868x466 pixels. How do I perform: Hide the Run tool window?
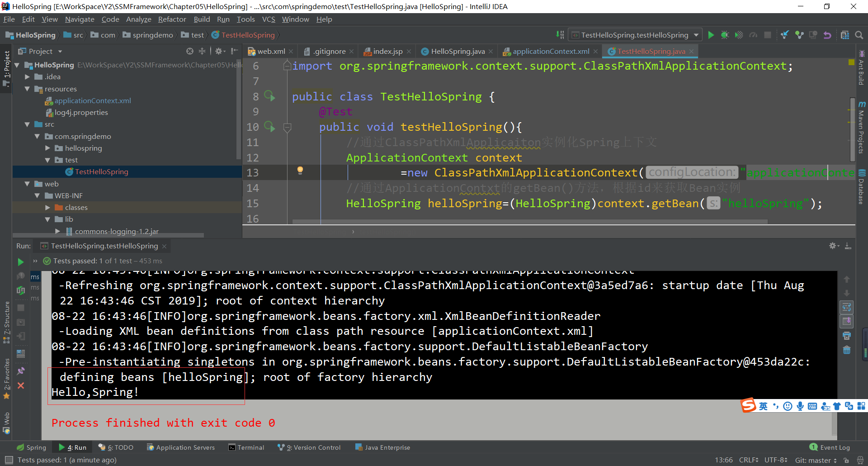point(848,246)
